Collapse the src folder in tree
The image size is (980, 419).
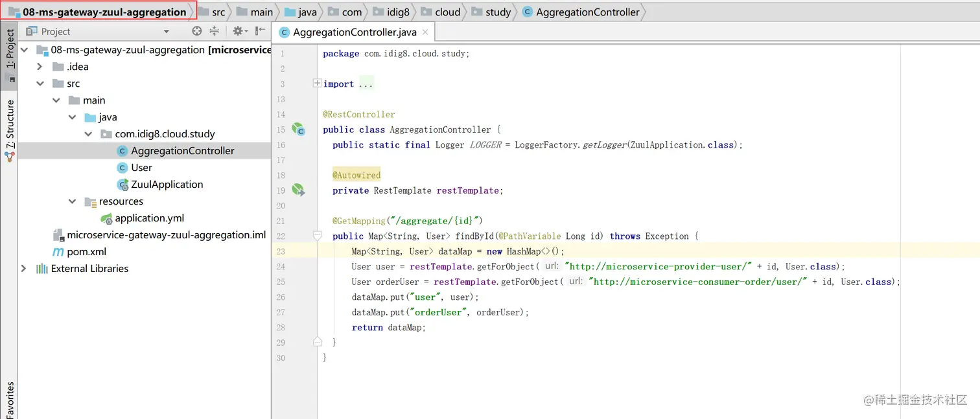(40, 84)
